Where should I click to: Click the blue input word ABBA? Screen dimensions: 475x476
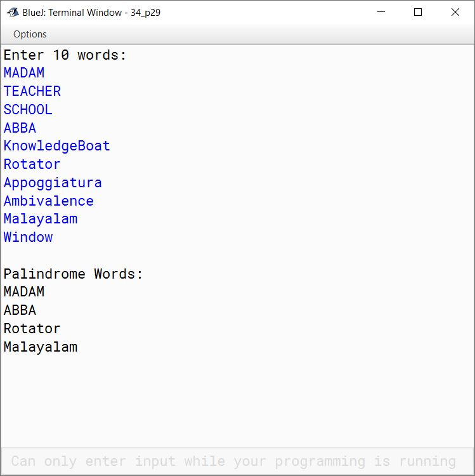pos(20,128)
